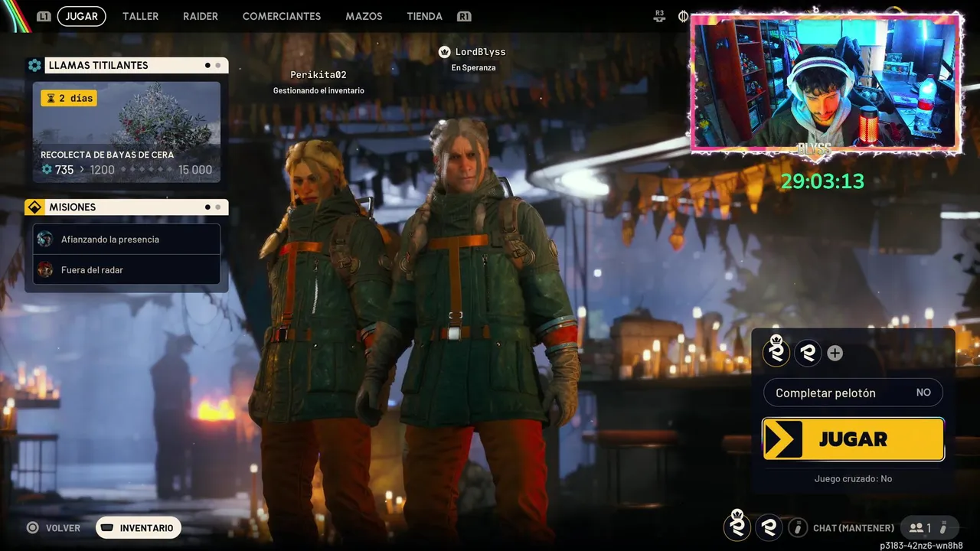The width and height of the screenshot is (980, 551).
Task: Select the Perikita02 player name
Action: 318,75
